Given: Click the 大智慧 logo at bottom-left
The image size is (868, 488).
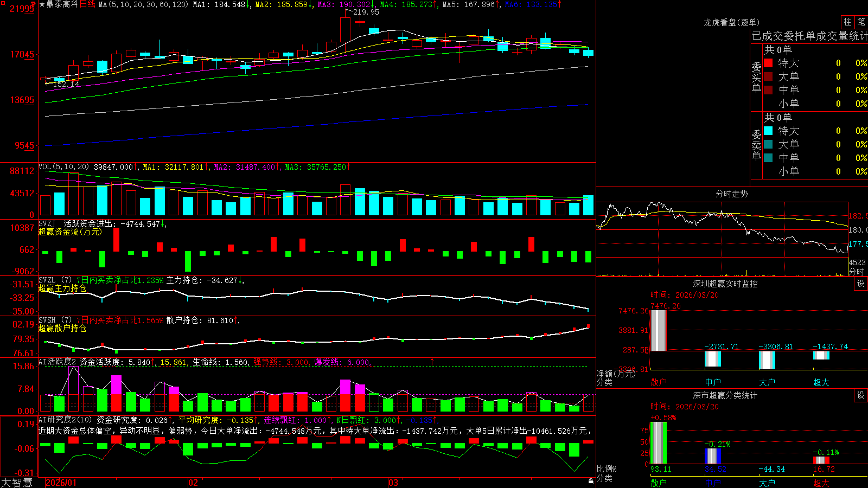Looking at the screenshot, I should coord(17,483).
